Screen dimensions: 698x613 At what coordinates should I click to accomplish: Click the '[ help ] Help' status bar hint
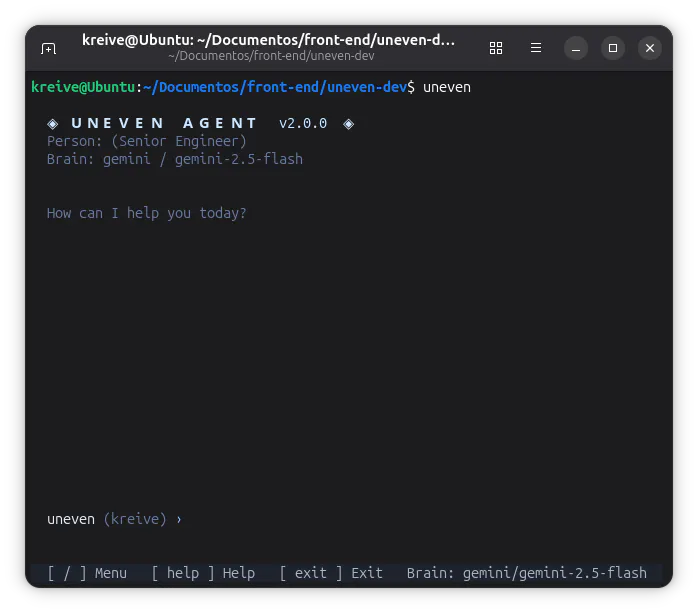(x=203, y=573)
